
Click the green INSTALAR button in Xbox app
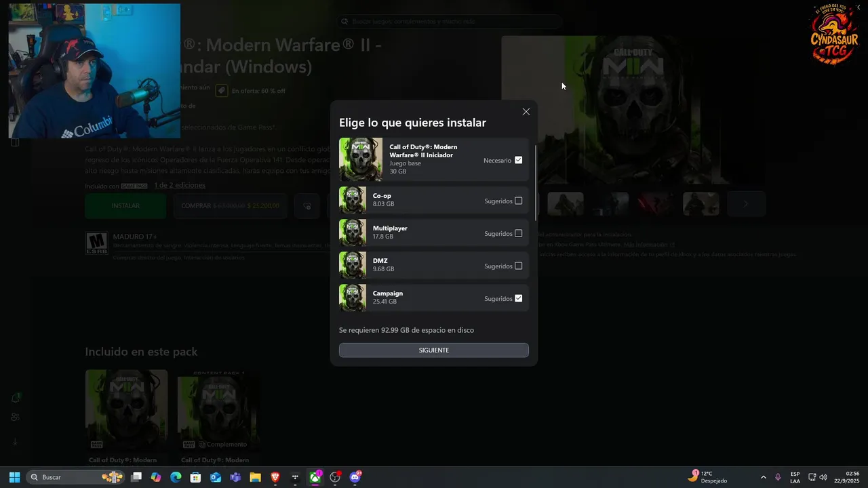coord(125,206)
